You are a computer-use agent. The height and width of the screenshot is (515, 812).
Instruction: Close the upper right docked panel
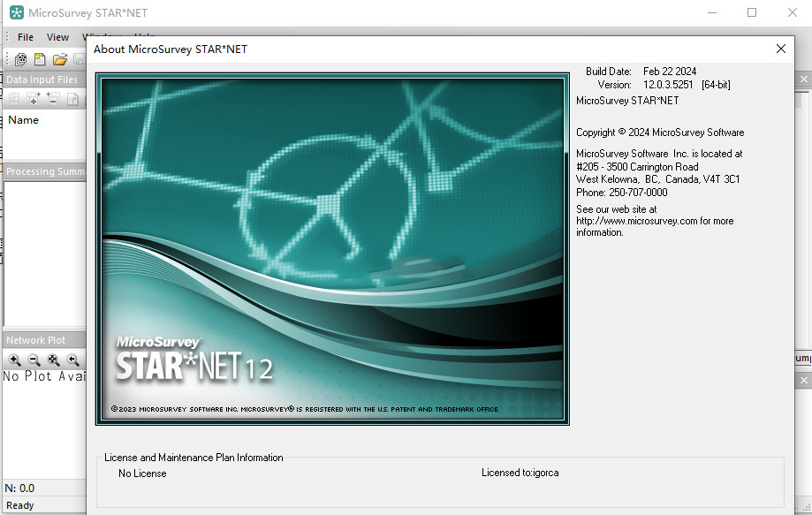(804, 80)
